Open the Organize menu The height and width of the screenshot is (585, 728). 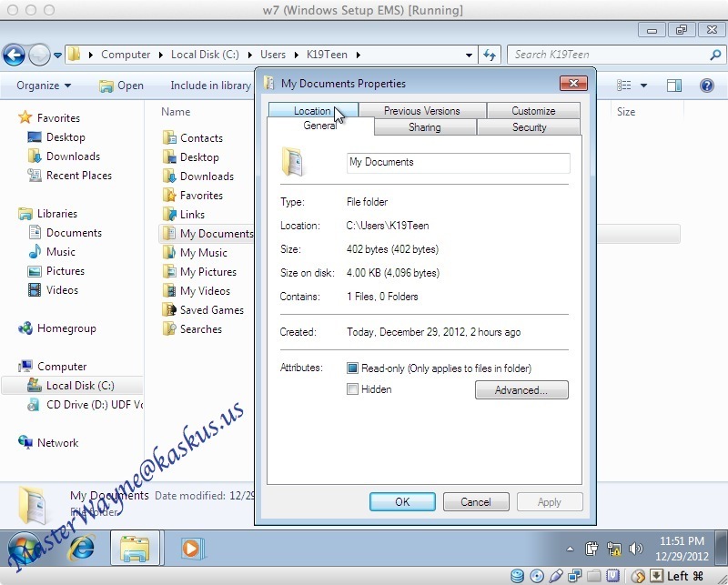point(44,86)
